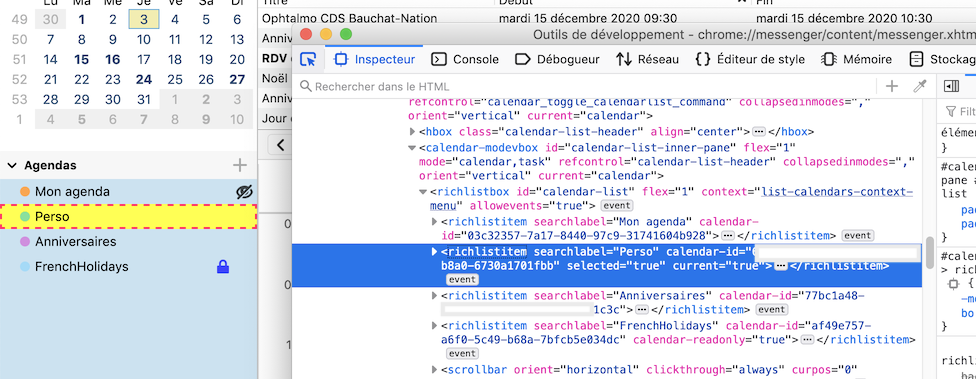Viewport: 976px width, 379px height.
Task: Select the RDV event row in the list
Action: point(274,58)
